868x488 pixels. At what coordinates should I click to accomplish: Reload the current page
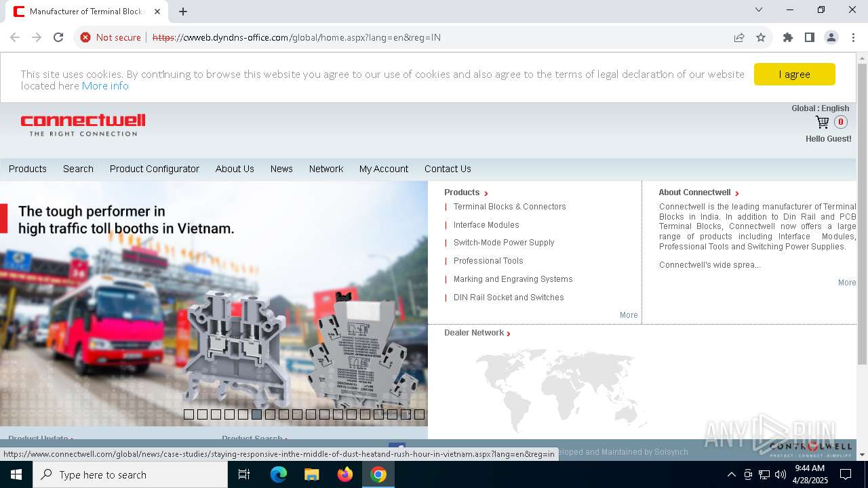58,37
